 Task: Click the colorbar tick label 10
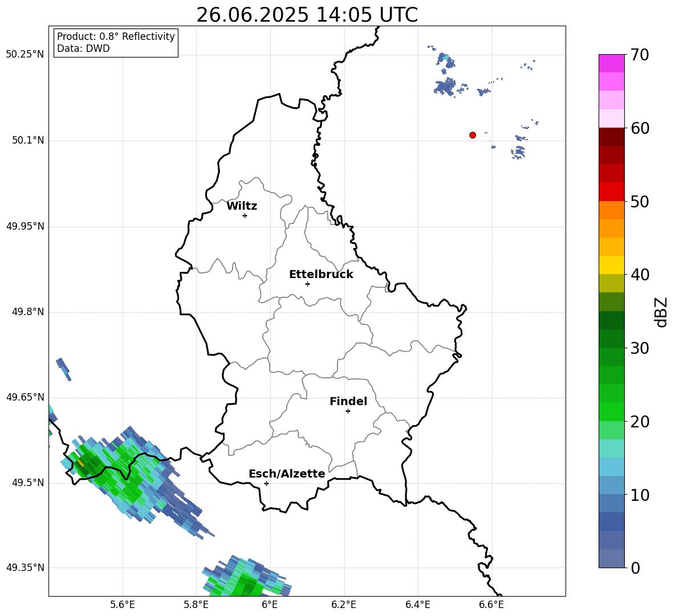tap(640, 495)
